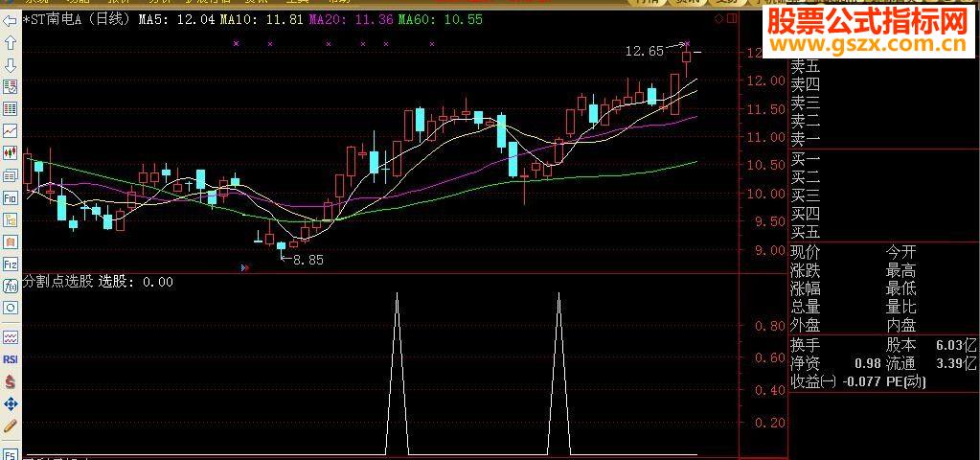980x460 pixels.
Task: Click the 分割点选股 indicator name
Action: [57, 282]
